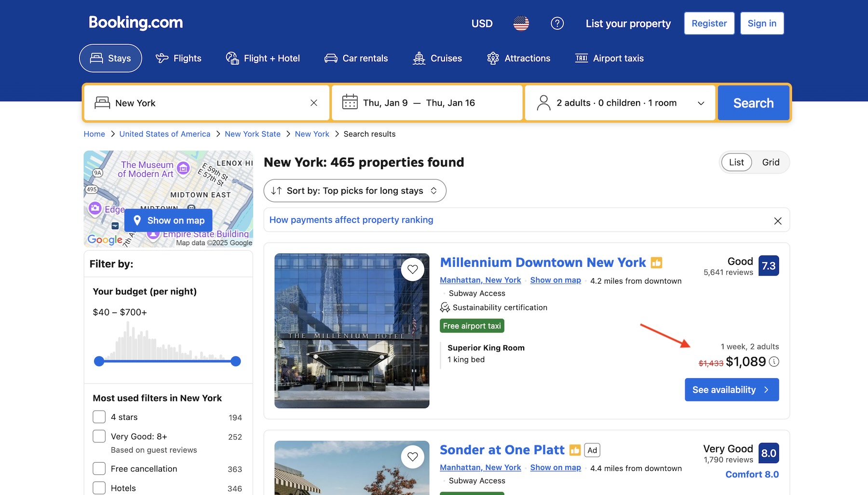Tick the Free cancellation checkbox
The image size is (868, 495).
coord(99,468)
